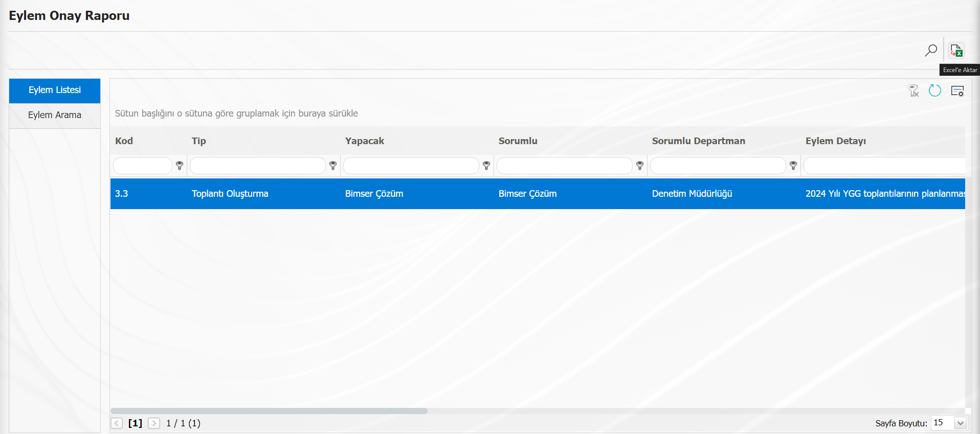Click the horizontal scrollbar of the grid
Screen dimensions: 980x434
pos(269,411)
